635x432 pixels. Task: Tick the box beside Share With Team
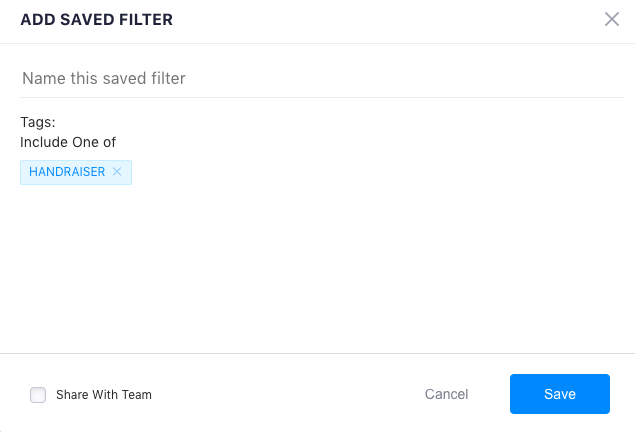(38, 395)
